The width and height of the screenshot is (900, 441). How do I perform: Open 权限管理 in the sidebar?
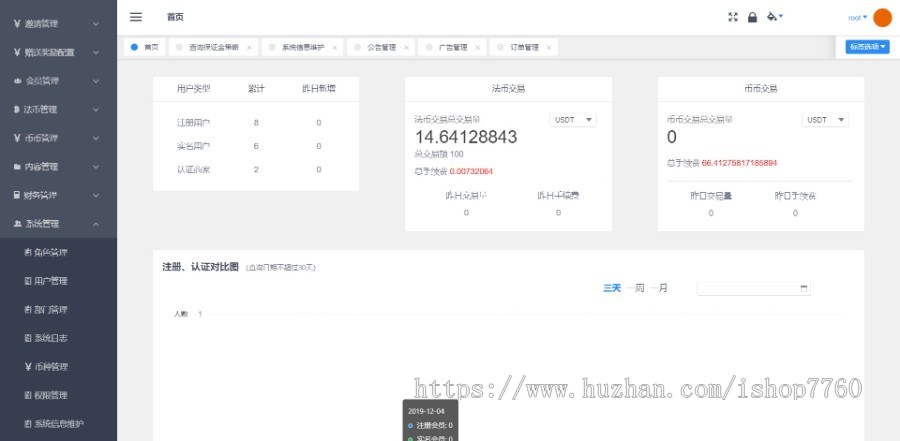click(x=59, y=395)
